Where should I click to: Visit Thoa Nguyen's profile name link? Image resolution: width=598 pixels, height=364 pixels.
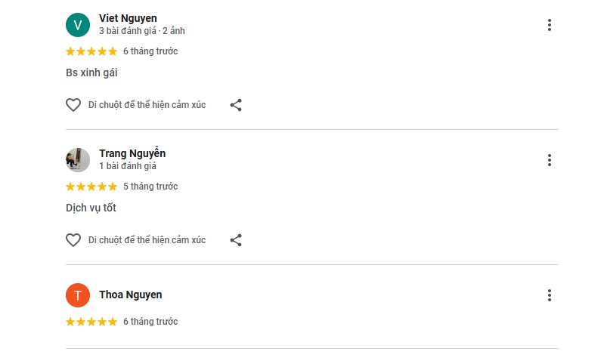pos(130,295)
